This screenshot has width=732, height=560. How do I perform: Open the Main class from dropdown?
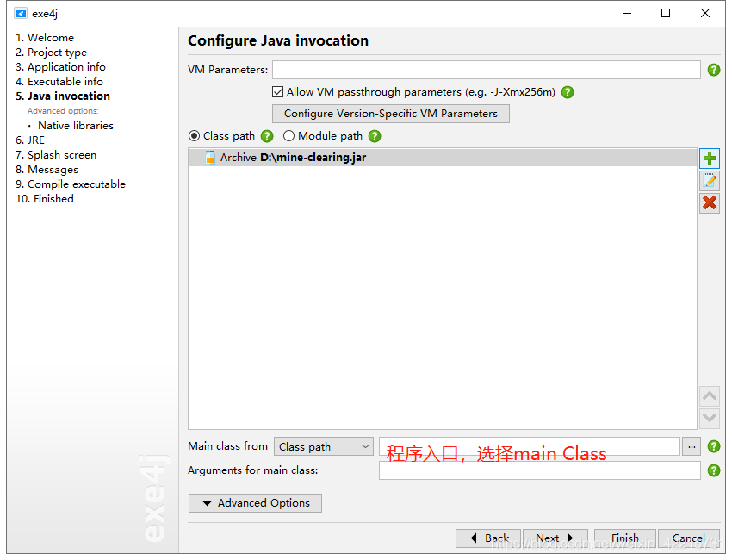(x=324, y=446)
